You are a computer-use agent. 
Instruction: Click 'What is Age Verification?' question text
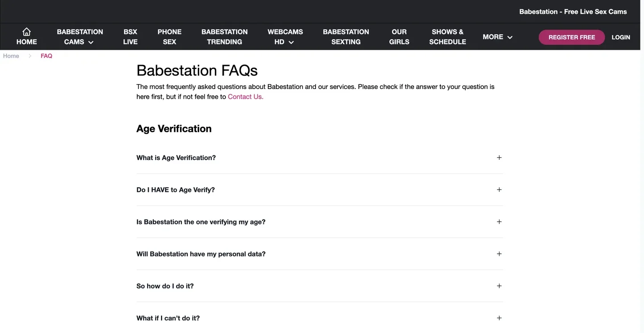(x=176, y=158)
